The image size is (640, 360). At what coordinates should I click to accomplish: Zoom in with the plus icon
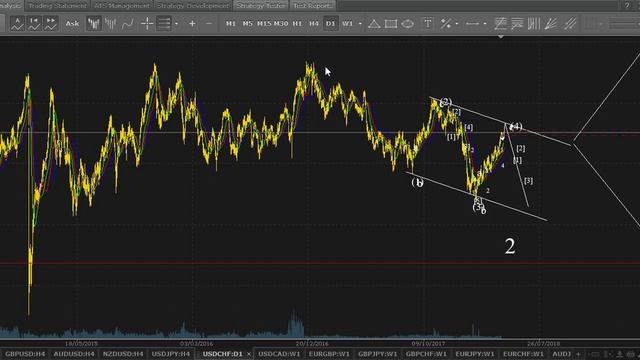(x=192, y=24)
